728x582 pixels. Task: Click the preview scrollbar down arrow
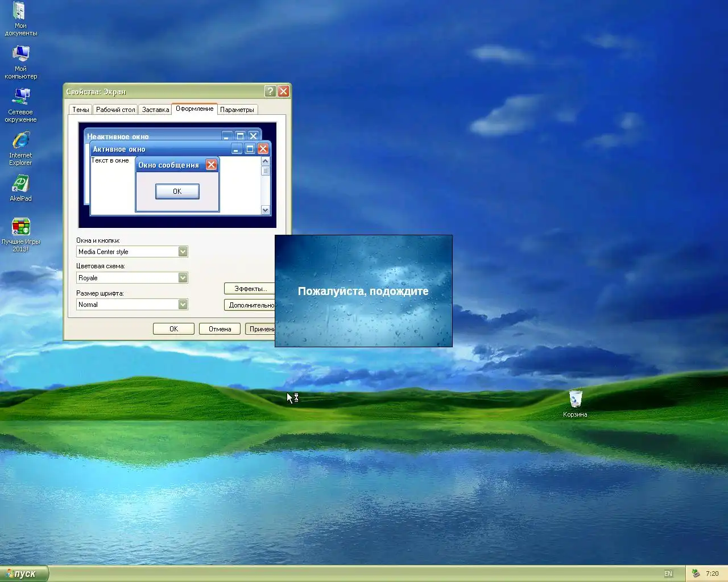click(265, 210)
